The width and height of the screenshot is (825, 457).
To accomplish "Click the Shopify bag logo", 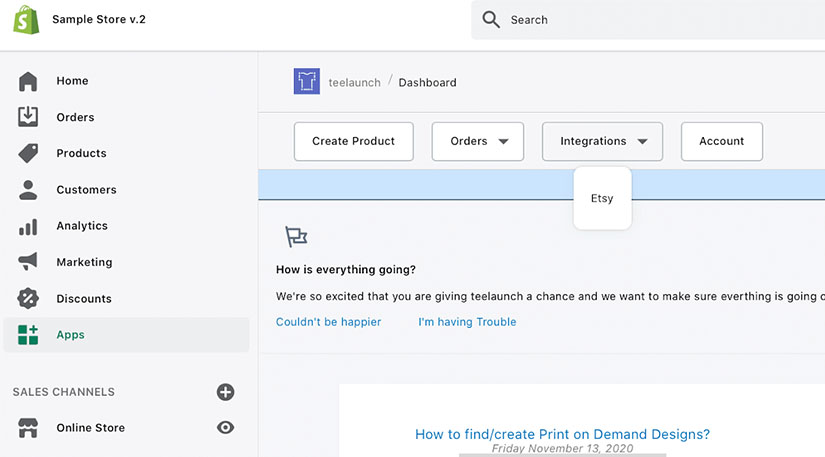I will pyautogui.click(x=26, y=20).
